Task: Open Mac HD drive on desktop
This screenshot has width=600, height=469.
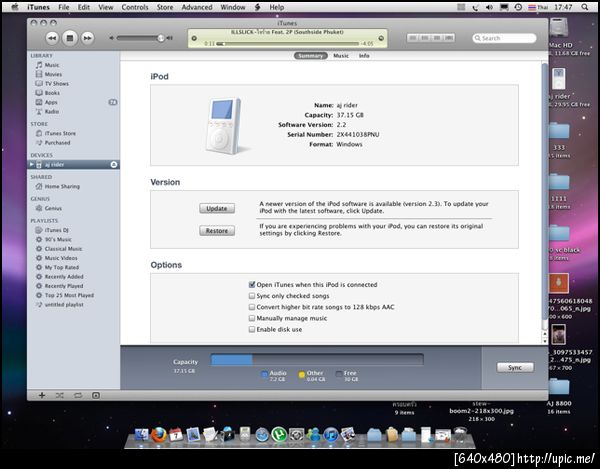Action: (559, 29)
